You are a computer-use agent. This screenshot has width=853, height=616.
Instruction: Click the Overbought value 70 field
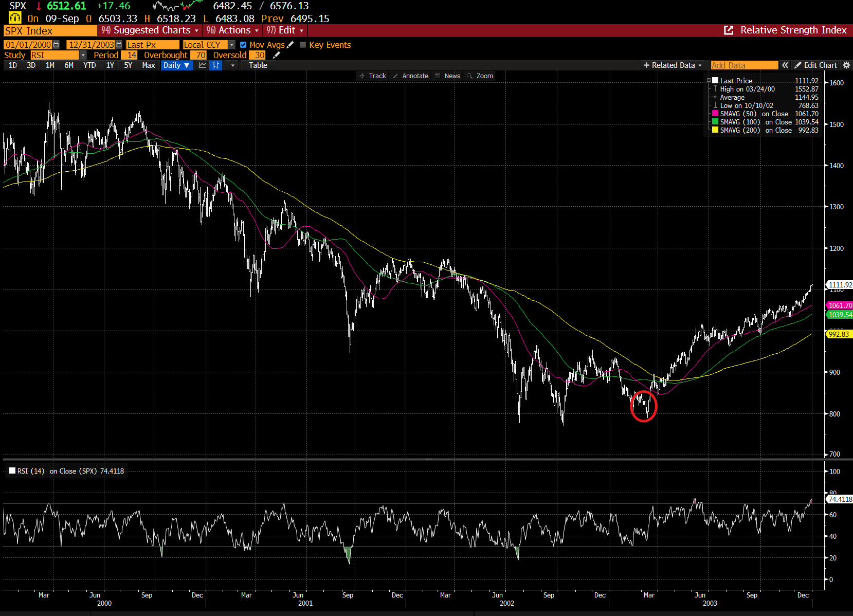tap(198, 55)
